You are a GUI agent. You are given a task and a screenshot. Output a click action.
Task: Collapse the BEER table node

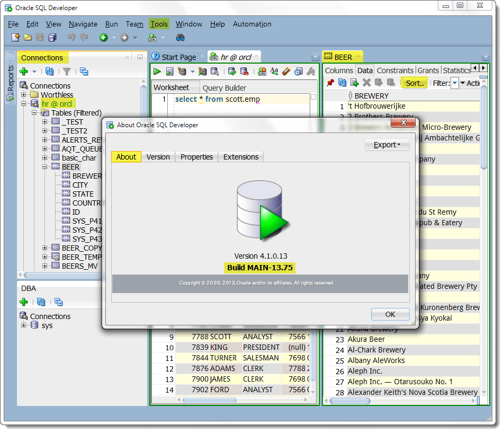click(x=45, y=166)
